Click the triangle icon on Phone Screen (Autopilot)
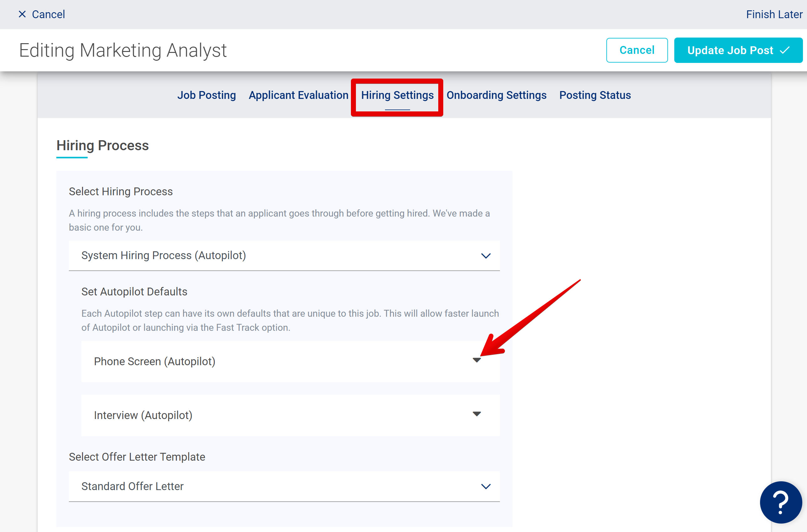 tap(477, 360)
